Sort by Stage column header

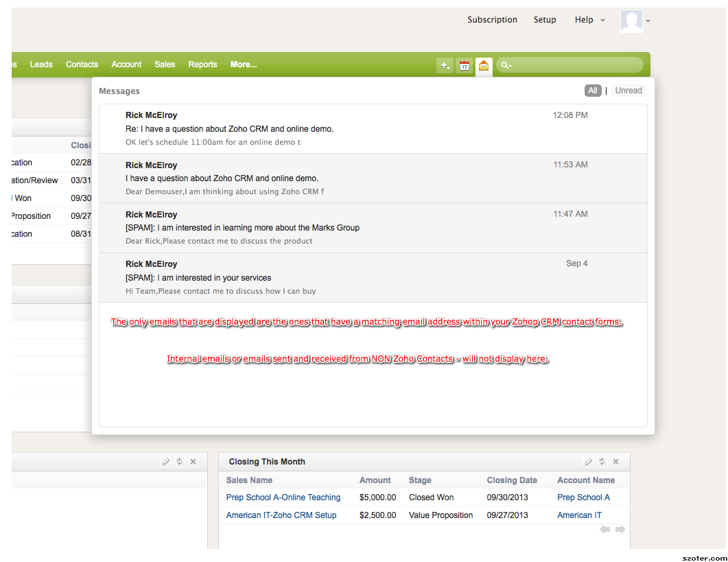coord(420,480)
